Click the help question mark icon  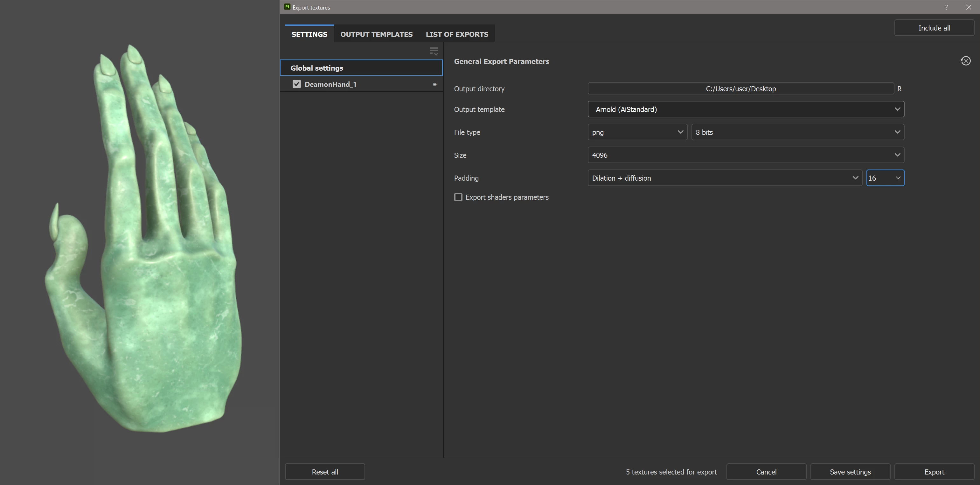tap(946, 7)
